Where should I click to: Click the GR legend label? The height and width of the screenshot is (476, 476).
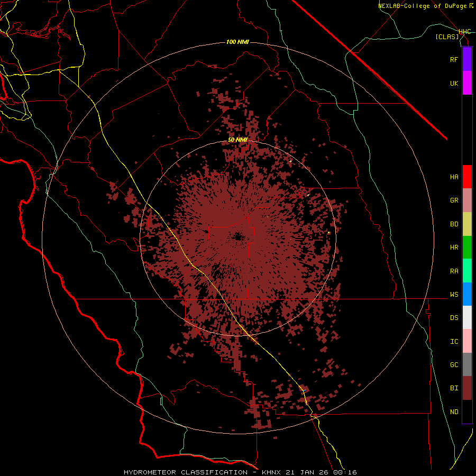454,200
